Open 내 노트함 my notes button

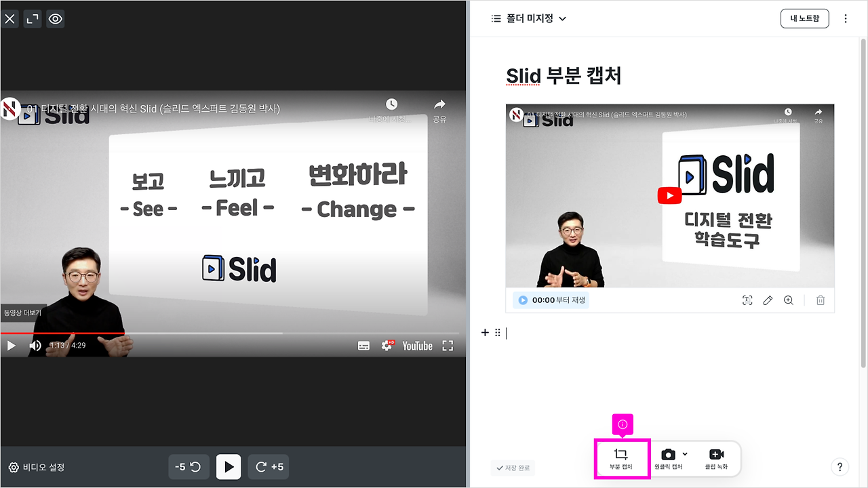click(804, 18)
